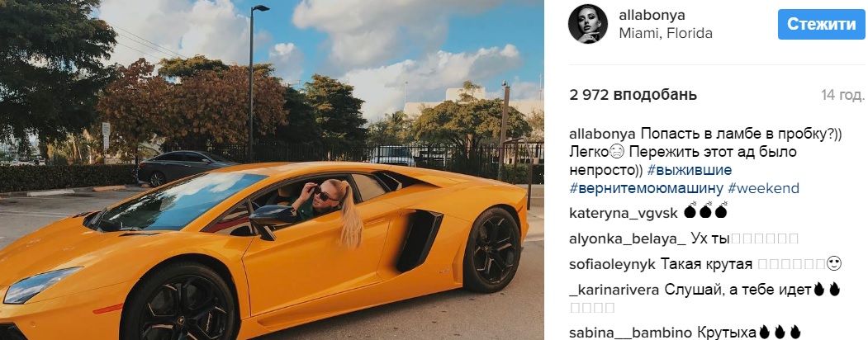Click the fire emojis in _karinarivera comment

tap(827, 289)
